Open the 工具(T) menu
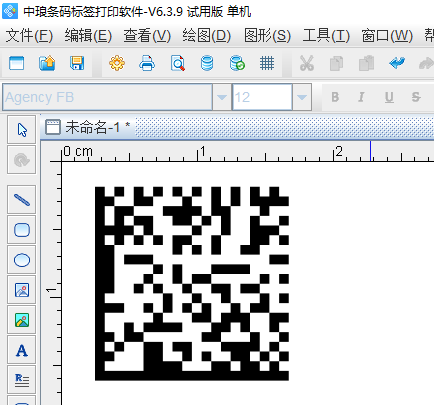The height and width of the screenshot is (405, 434). (326, 35)
